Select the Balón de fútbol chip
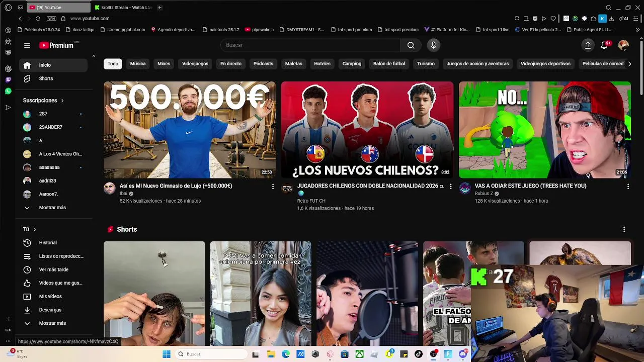This screenshot has width=644, height=362. tap(389, 64)
